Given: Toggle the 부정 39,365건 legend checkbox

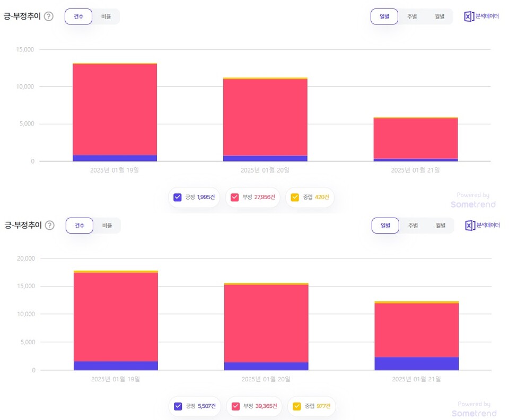Looking at the screenshot, I should (235, 407).
